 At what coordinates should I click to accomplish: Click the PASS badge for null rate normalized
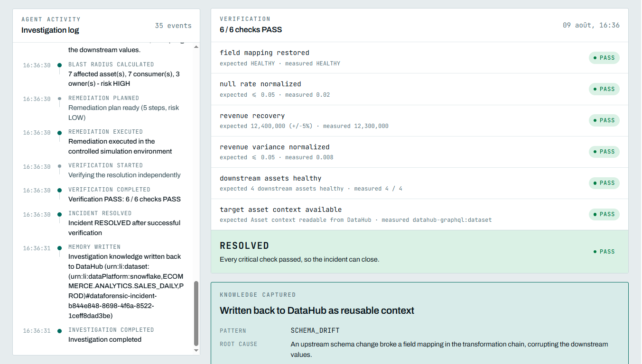(x=604, y=89)
